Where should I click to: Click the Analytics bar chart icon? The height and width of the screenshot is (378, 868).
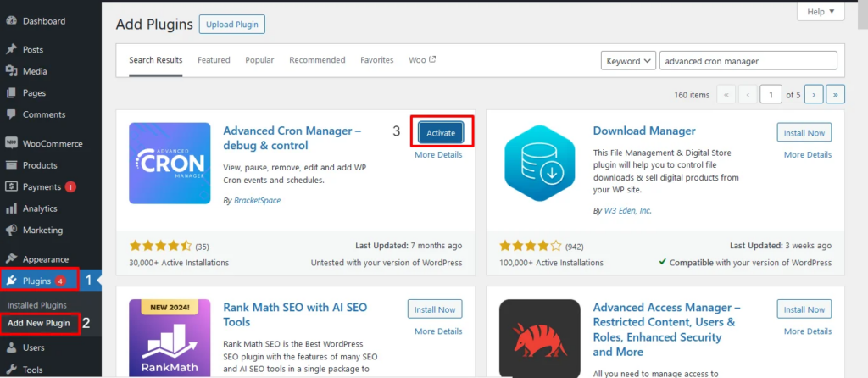coord(11,208)
